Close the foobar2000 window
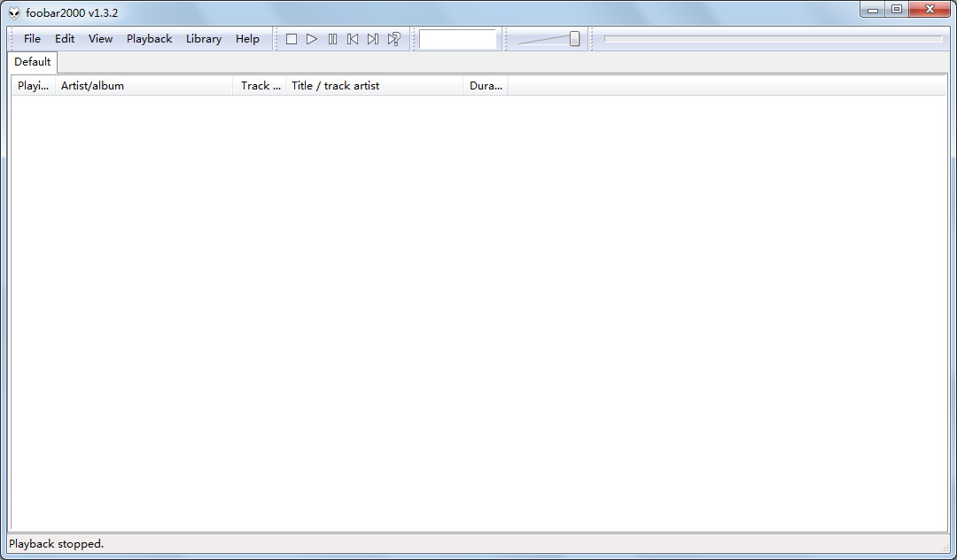This screenshot has width=957, height=560. tap(930, 10)
